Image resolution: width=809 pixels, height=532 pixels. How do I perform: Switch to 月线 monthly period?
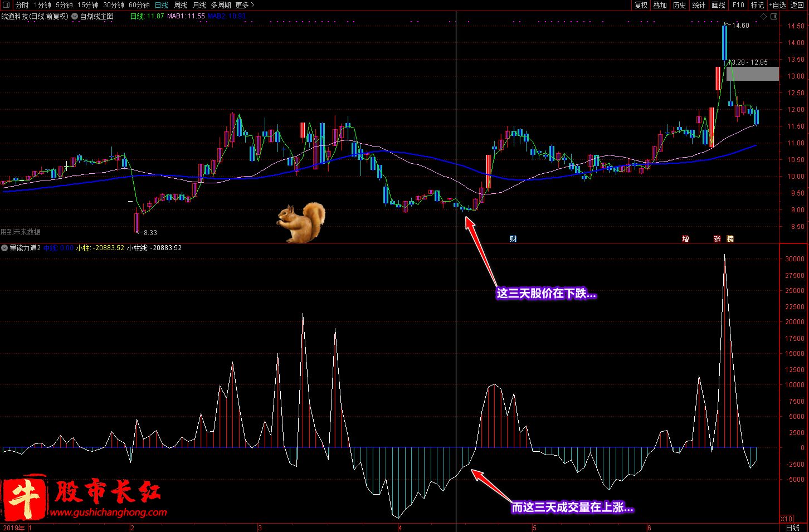pos(199,5)
